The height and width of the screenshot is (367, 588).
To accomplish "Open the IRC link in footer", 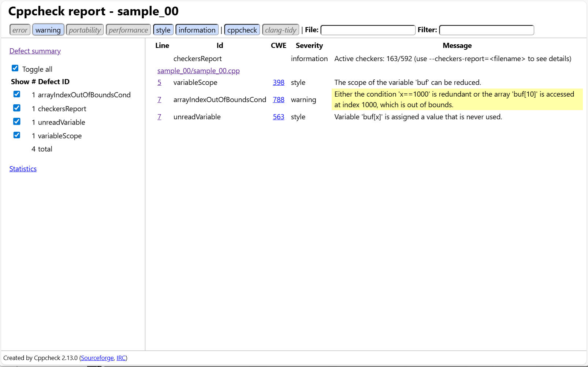I will coord(121,358).
